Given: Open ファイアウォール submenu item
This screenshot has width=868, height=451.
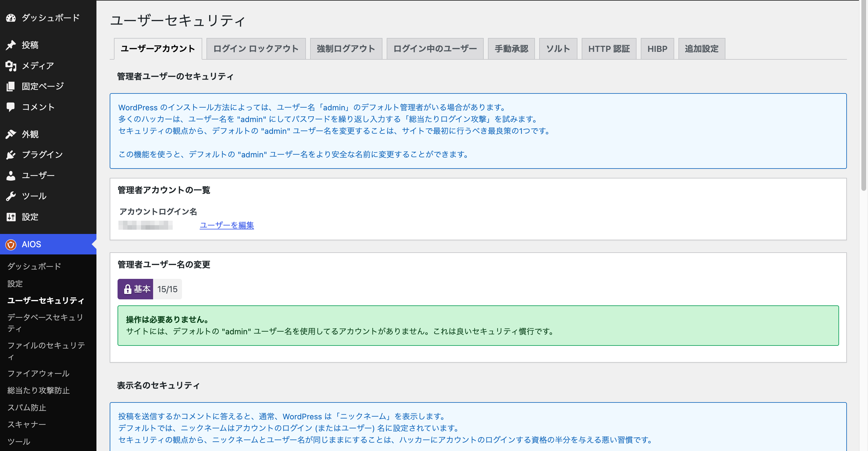Looking at the screenshot, I should pyautogui.click(x=38, y=374).
